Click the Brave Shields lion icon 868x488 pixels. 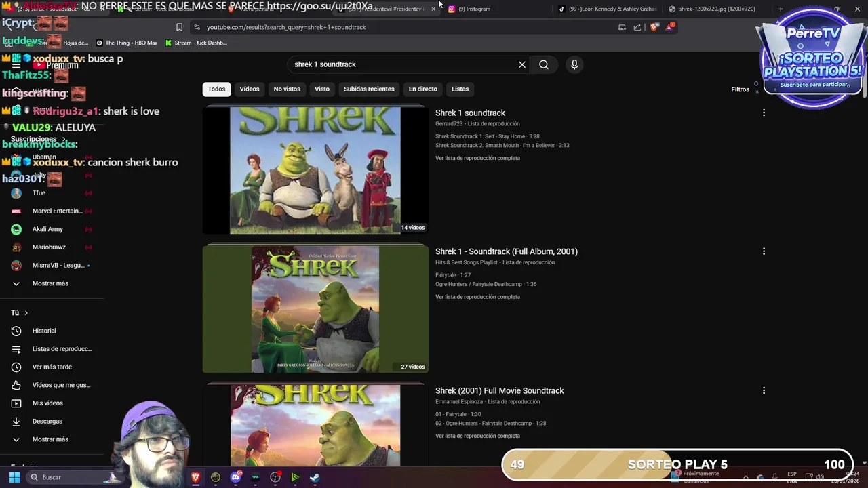tap(654, 27)
